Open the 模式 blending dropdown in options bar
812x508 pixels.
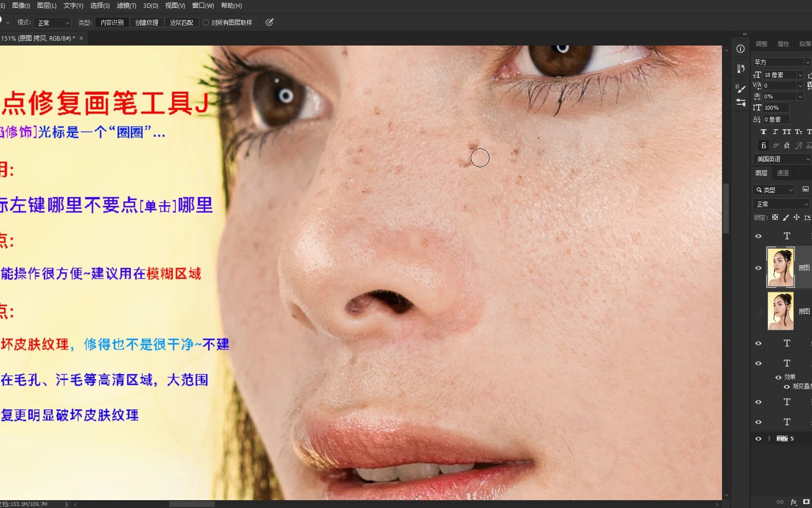pyautogui.click(x=52, y=23)
